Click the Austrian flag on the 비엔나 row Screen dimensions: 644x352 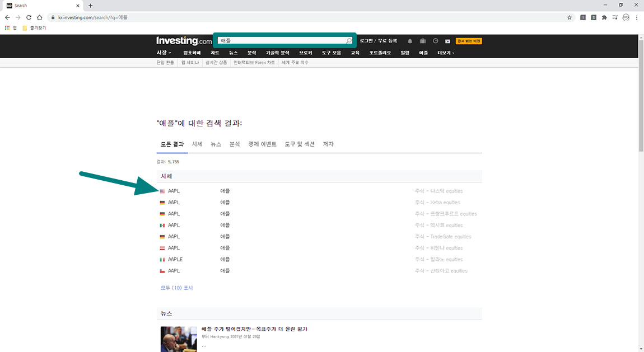pyautogui.click(x=162, y=248)
